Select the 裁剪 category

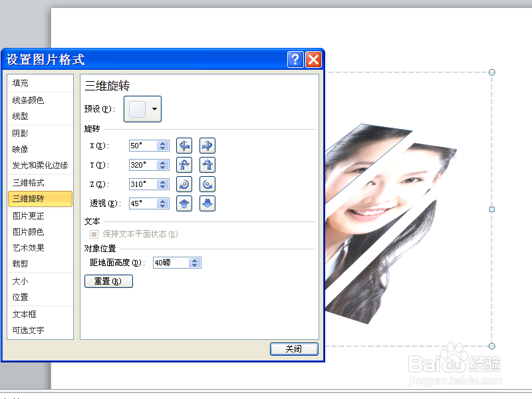[x=40, y=264]
